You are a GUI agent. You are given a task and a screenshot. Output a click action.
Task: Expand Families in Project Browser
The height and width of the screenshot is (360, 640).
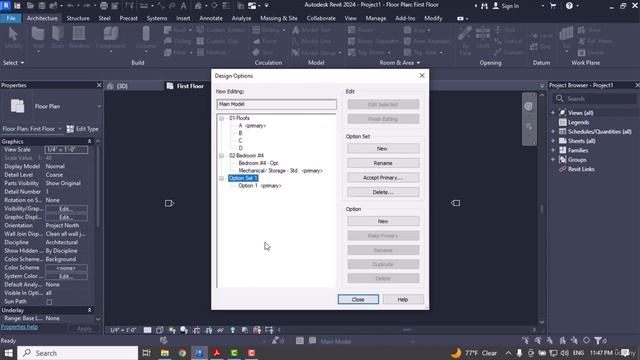(x=553, y=150)
